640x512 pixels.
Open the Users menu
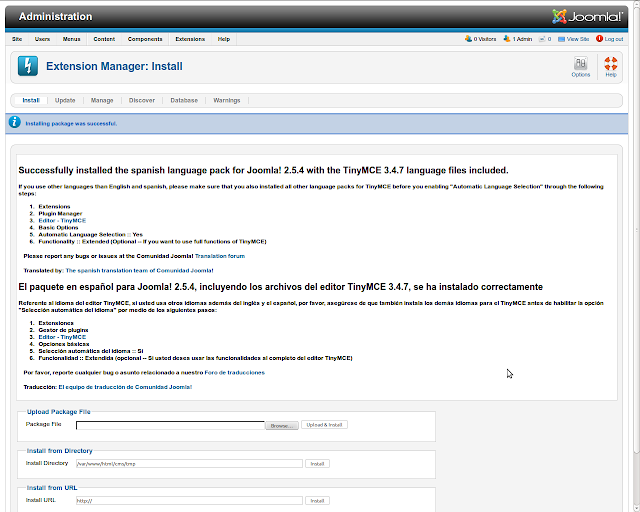42,39
